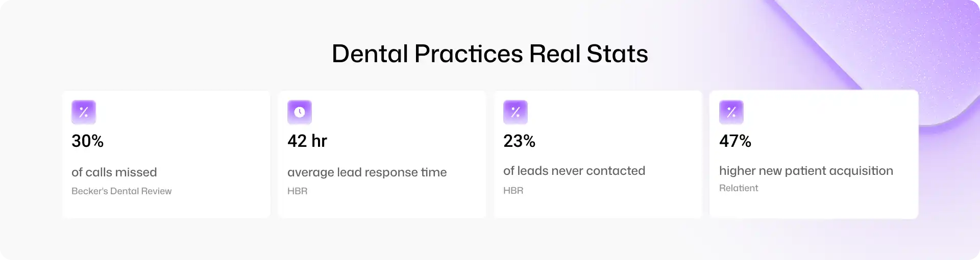Screen dimensions: 980x260
Task: Click the clock icon above 42 hr
Action: click(x=300, y=112)
